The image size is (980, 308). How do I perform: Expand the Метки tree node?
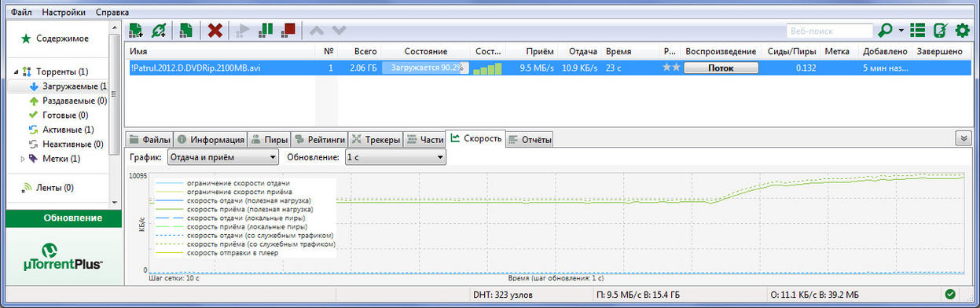[23, 159]
